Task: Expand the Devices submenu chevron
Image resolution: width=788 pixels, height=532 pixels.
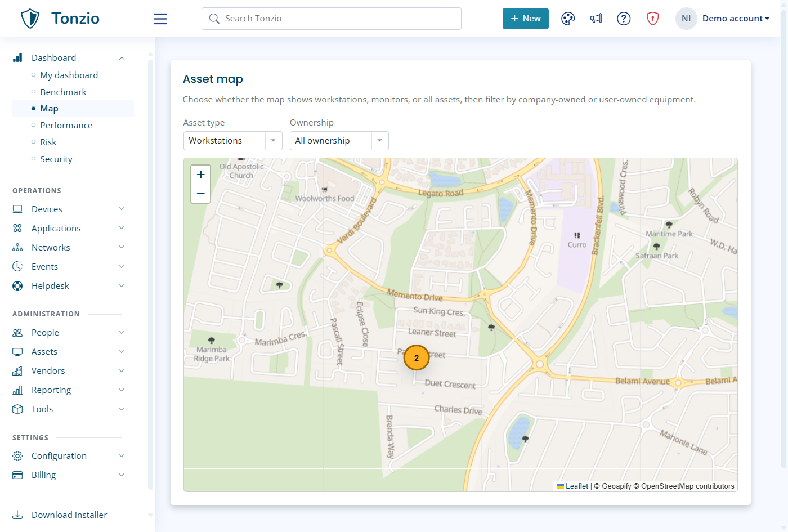Action: pyautogui.click(x=122, y=209)
